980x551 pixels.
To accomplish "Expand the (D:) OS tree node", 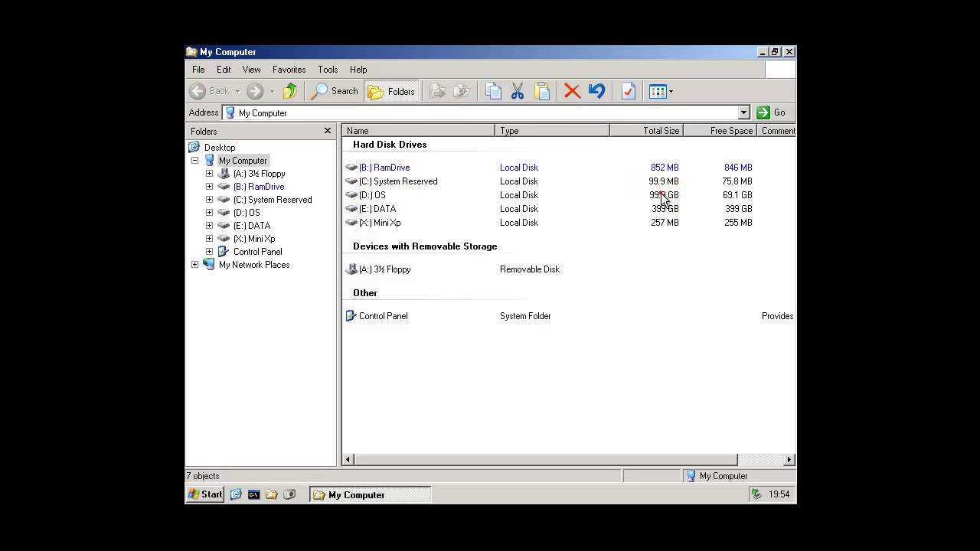I will (209, 213).
